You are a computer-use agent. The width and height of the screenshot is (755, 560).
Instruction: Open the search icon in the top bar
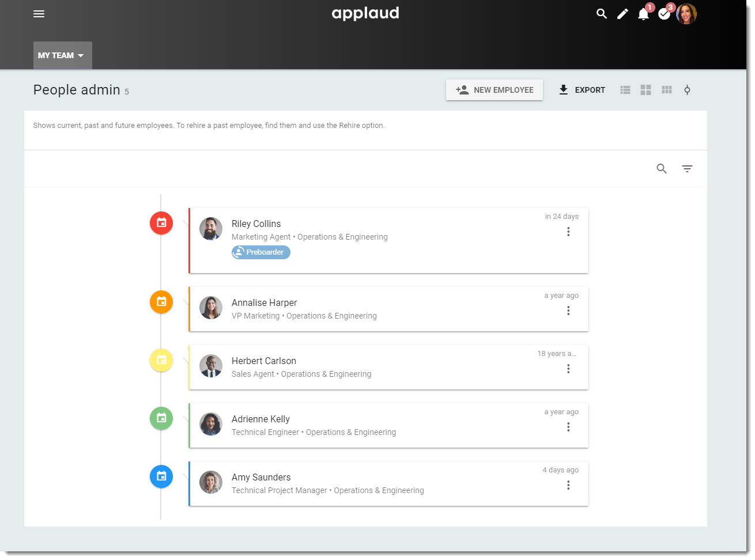pyautogui.click(x=602, y=13)
